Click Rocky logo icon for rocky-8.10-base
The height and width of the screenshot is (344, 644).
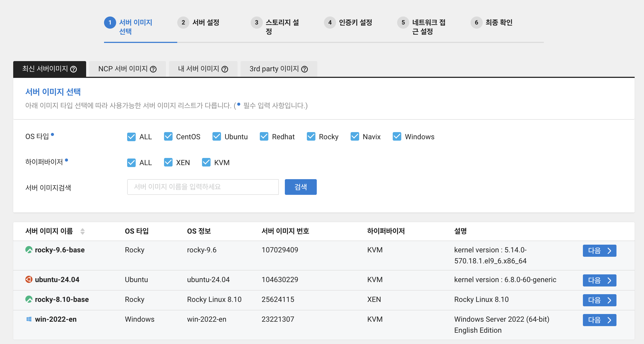(x=29, y=299)
